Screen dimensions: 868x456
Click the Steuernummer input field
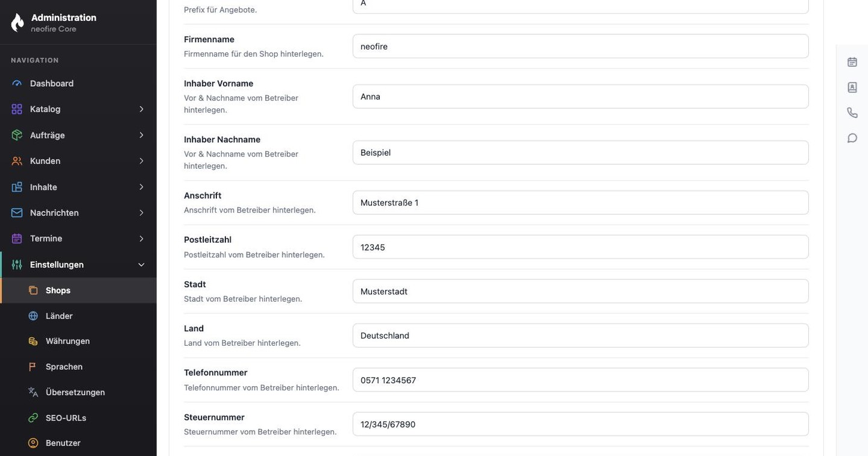pyautogui.click(x=580, y=425)
